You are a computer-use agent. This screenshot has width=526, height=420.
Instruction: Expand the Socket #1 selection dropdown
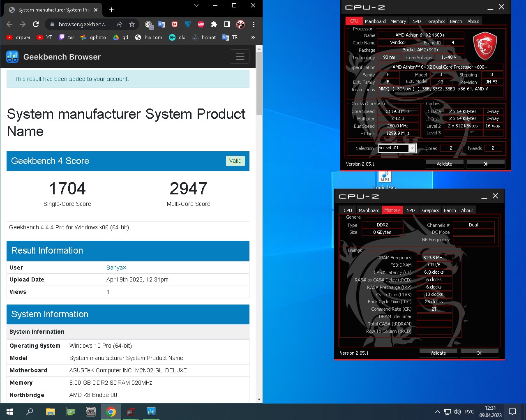click(412, 148)
